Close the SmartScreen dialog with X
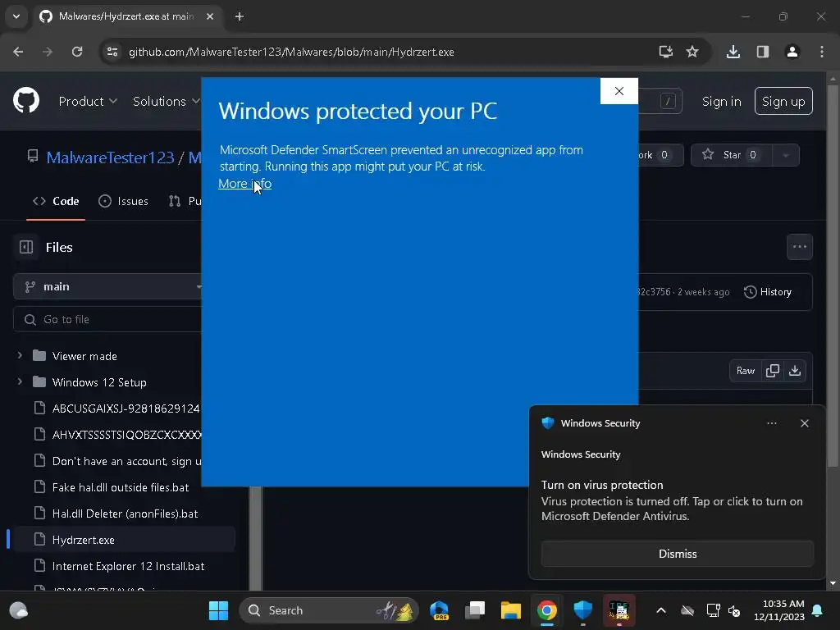The height and width of the screenshot is (630, 840). click(x=619, y=91)
